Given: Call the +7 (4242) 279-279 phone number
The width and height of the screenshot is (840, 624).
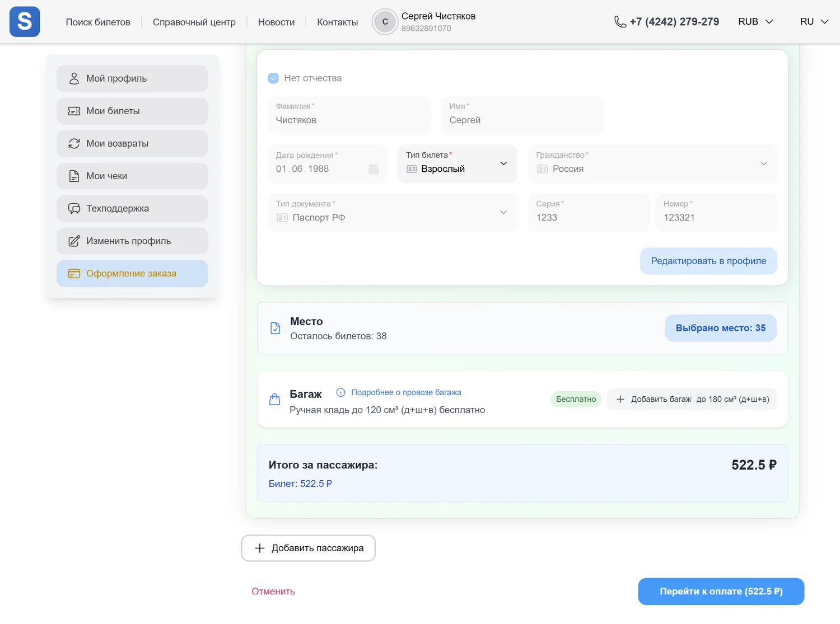Looking at the screenshot, I should pyautogui.click(x=674, y=22).
